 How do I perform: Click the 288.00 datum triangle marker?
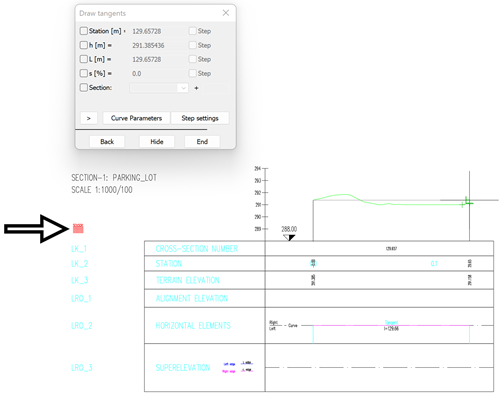(x=289, y=238)
